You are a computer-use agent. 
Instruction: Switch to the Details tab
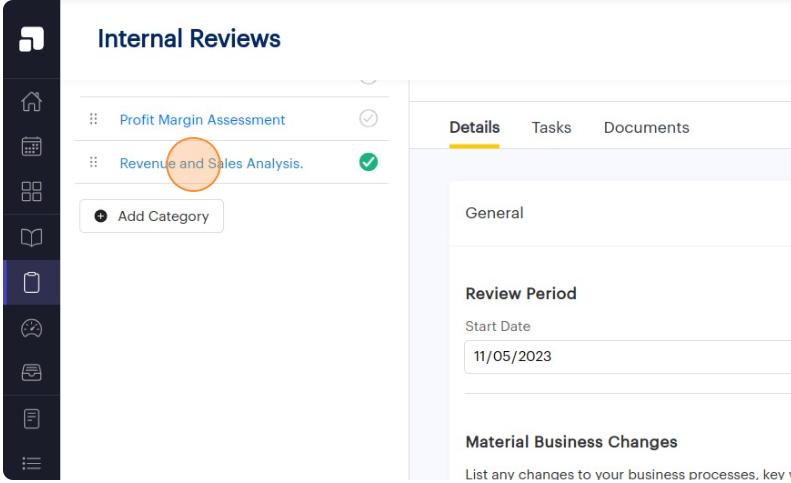474,127
